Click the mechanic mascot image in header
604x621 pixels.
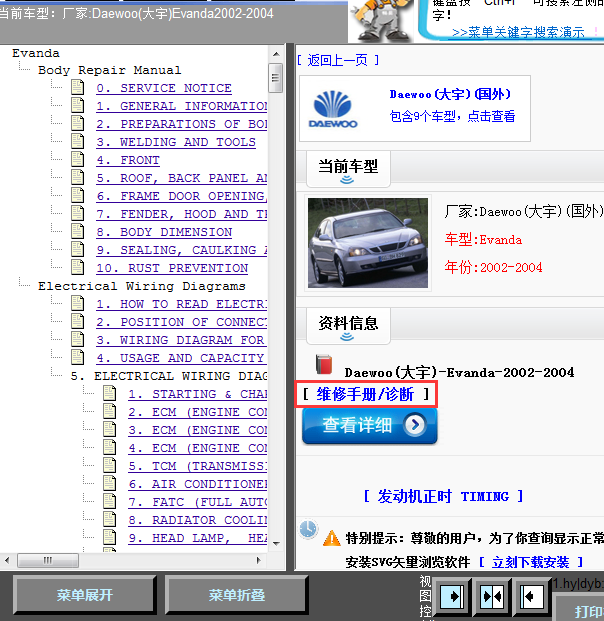coord(380,20)
